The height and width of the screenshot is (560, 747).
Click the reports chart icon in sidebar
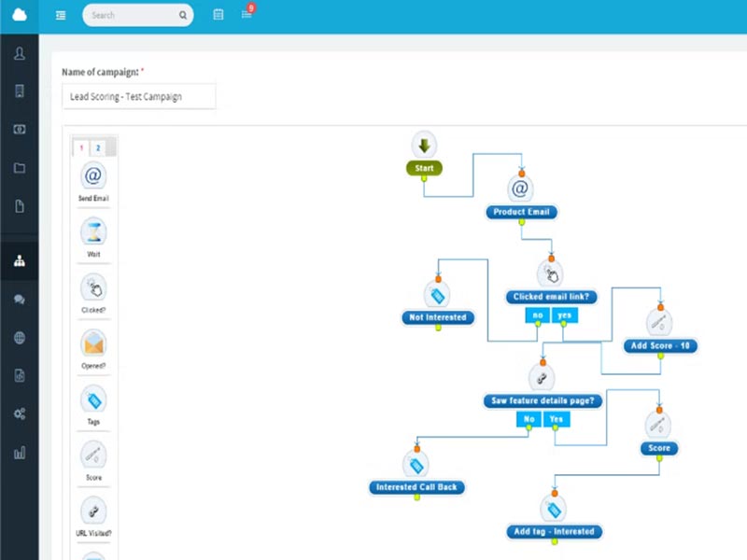tap(20, 451)
